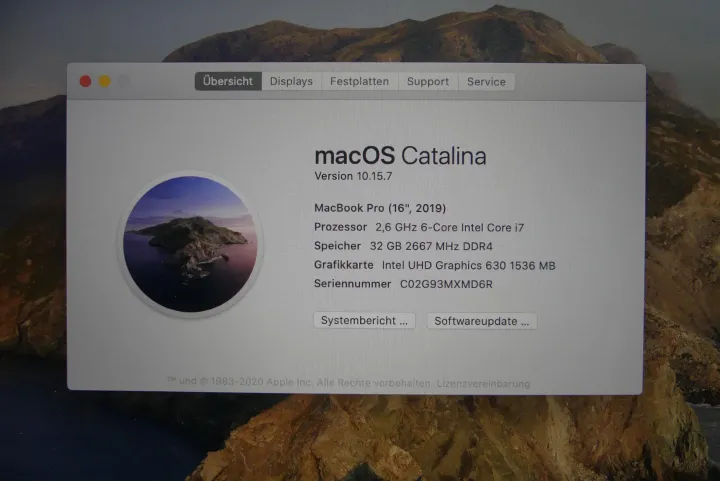
Task: Select the Festplatten tab
Action: coord(360,81)
